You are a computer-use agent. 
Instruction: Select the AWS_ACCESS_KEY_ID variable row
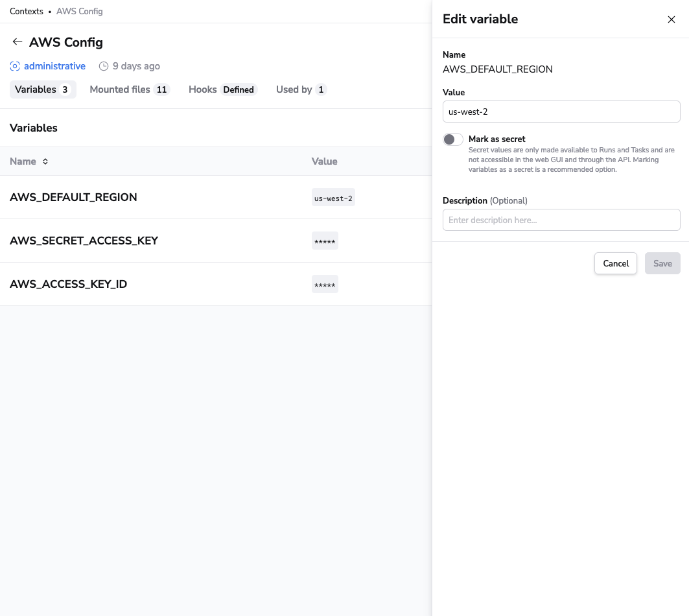pyautogui.click(x=216, y=285)
